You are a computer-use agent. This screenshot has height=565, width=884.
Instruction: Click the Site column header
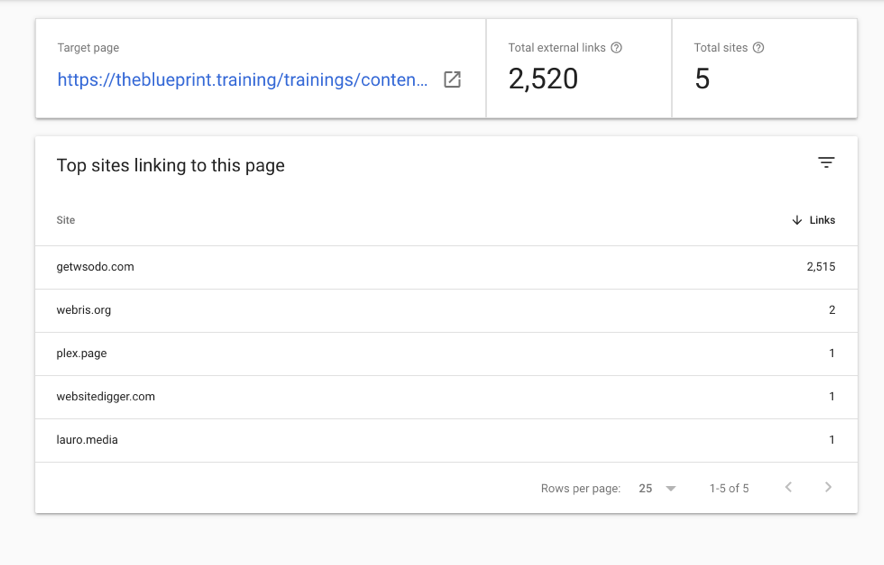click(x=65, y=220)
